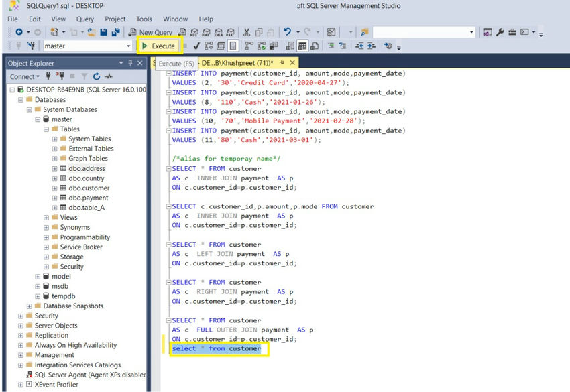Click the Undo arrow icon
Screen dimensions: 570x392
pyautogui.click(x=287, y=32)
